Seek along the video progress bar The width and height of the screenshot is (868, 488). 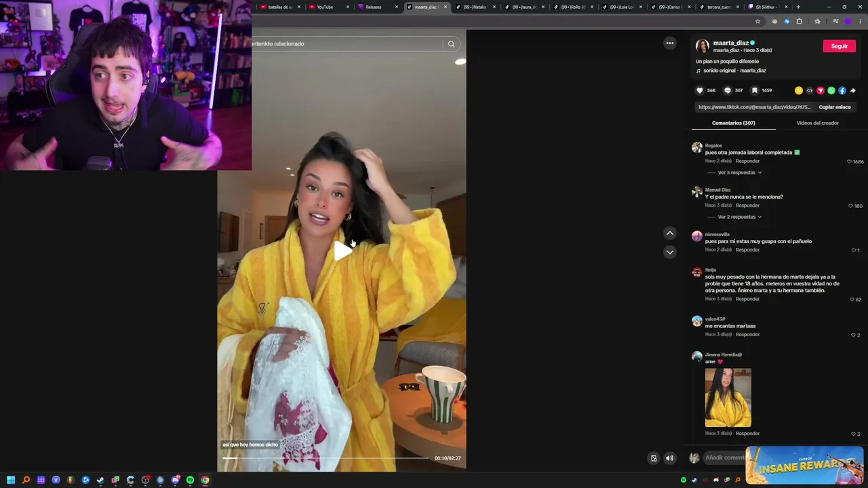click(x=327, y=457)
